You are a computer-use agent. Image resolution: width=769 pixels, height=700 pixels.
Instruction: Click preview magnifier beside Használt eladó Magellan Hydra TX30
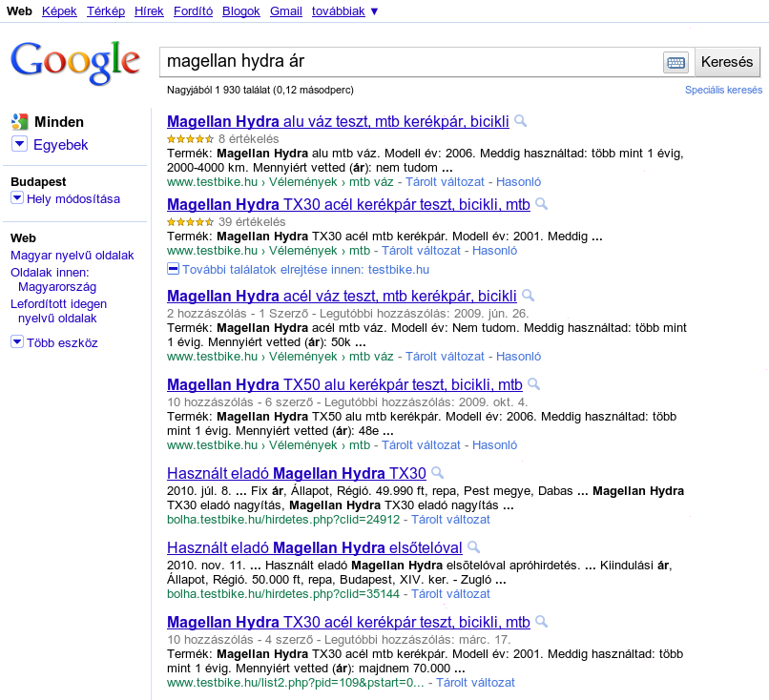(x=437, y=472)
